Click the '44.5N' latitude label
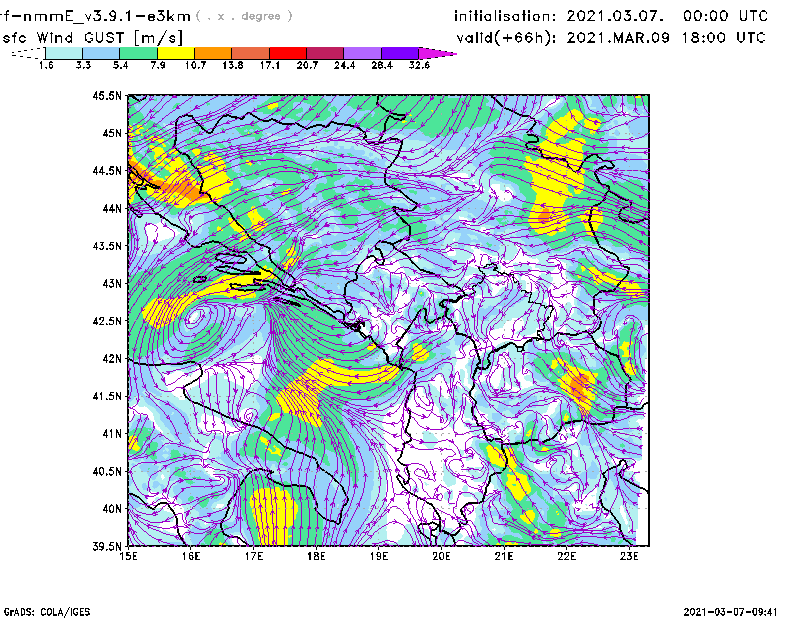The image size is (800, 618). (107, 170)
